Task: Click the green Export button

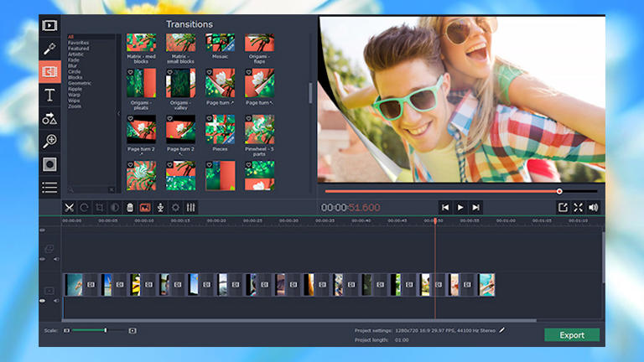Action: tap(572, 335)
